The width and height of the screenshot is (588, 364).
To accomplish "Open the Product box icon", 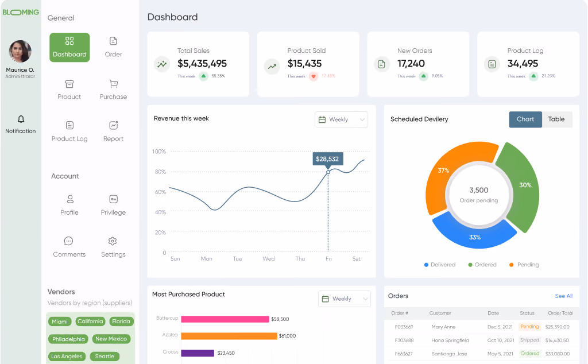I will (69, 84).
